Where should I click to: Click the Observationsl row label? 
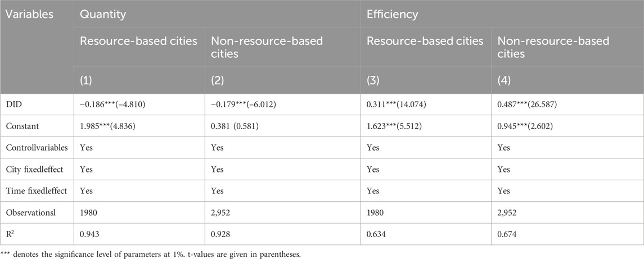click(x=35, y=212)
